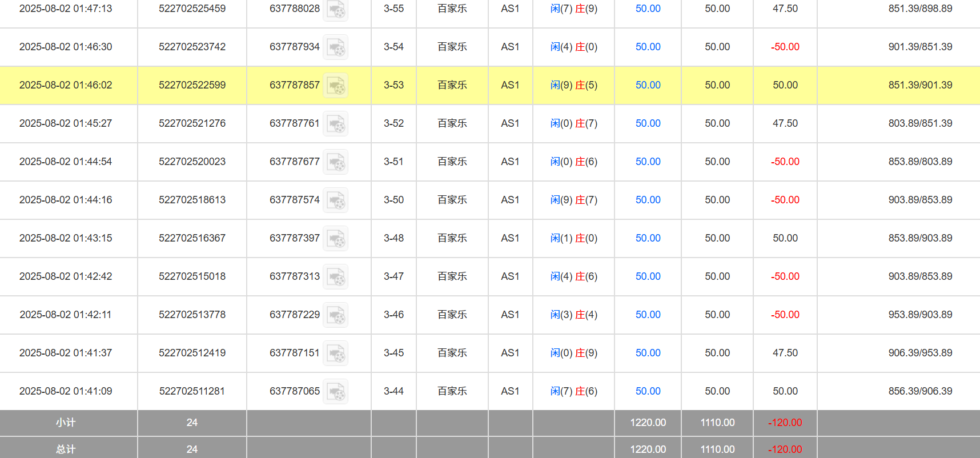View replay icon next to 637787151
980x458 pixels.
pyautogui.click(x=336, y=353)
